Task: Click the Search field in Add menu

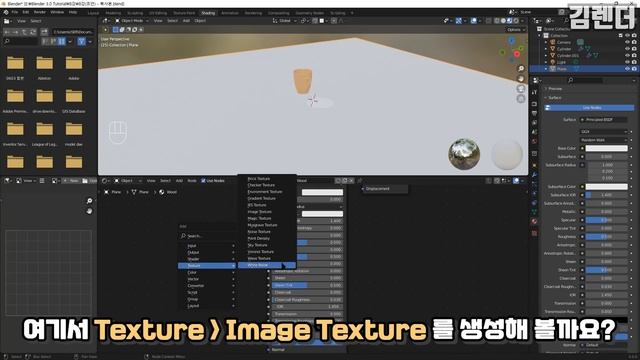Action: (207, 236)
